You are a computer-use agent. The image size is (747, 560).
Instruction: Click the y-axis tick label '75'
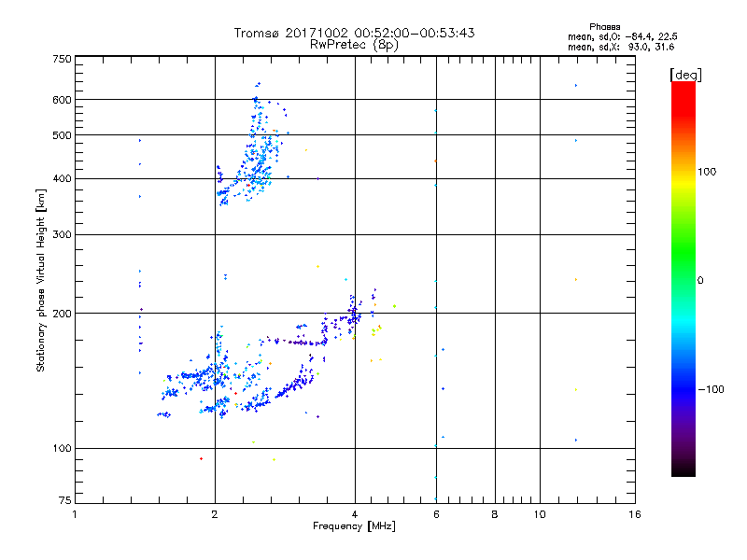coord(65,500)
